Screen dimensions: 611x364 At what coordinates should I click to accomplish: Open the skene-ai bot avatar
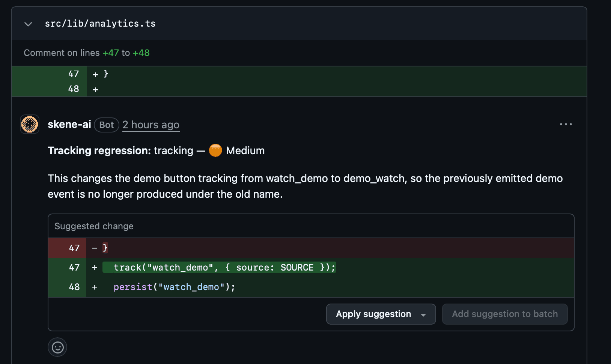pyautogui.click(x=30, y=124)
